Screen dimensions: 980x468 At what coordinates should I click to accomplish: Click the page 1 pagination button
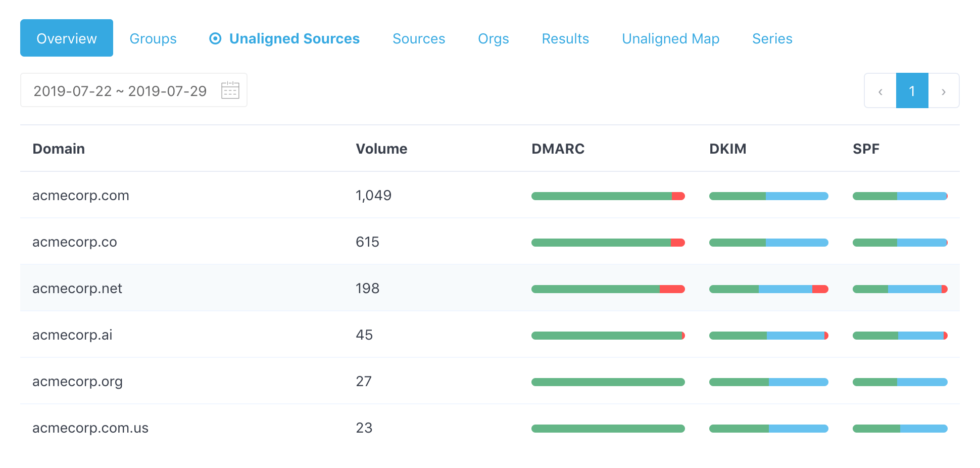[x=912, y=91]
